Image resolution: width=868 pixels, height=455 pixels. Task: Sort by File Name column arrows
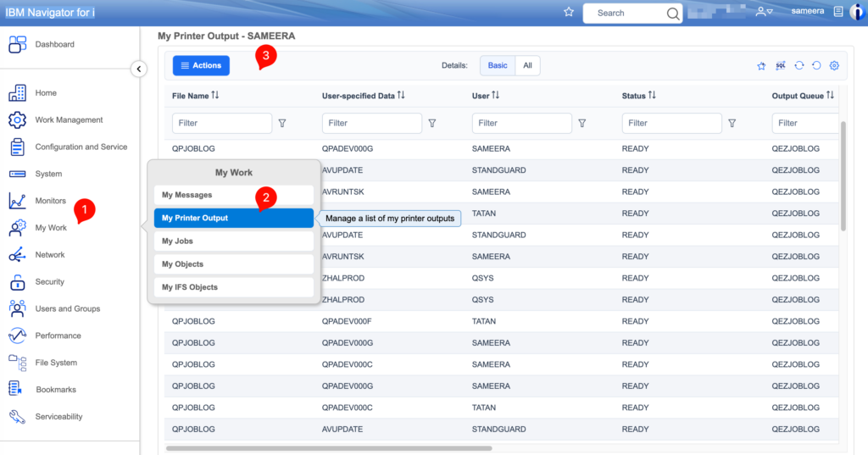click(x=215, y=95)
